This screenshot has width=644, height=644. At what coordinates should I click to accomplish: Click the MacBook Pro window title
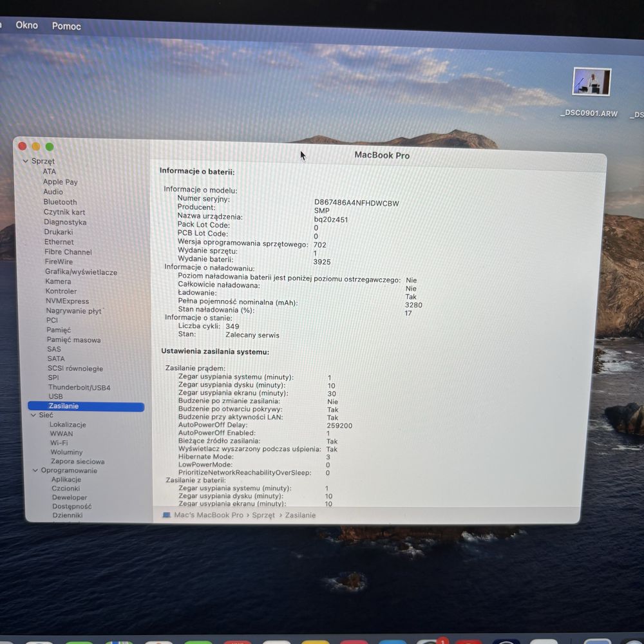click(x=381, y=155)
